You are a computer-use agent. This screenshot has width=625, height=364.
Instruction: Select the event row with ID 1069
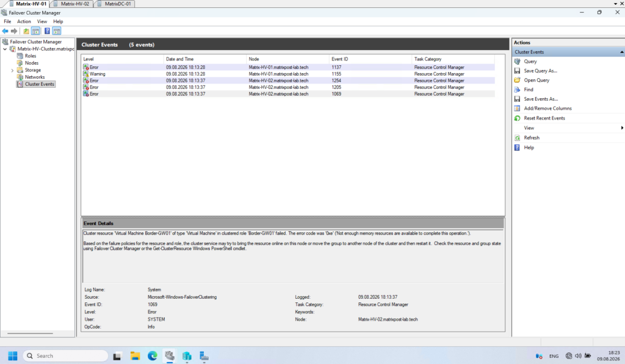[x=288, y=94]
